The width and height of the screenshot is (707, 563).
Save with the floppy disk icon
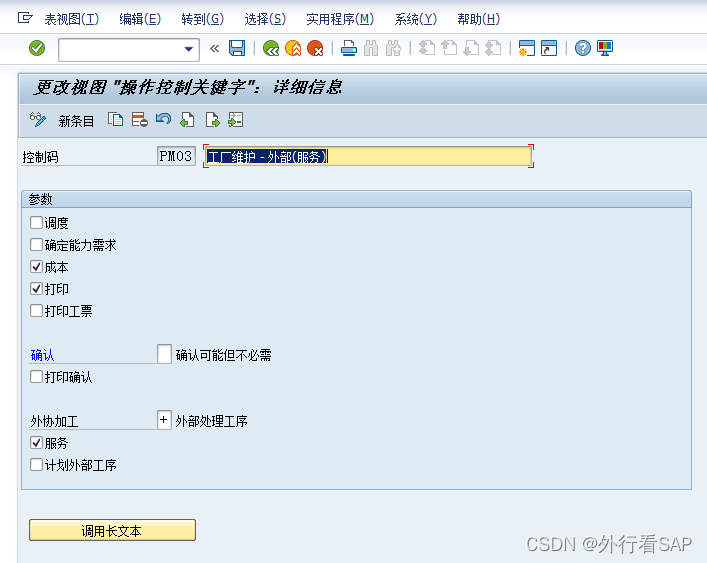237,48
